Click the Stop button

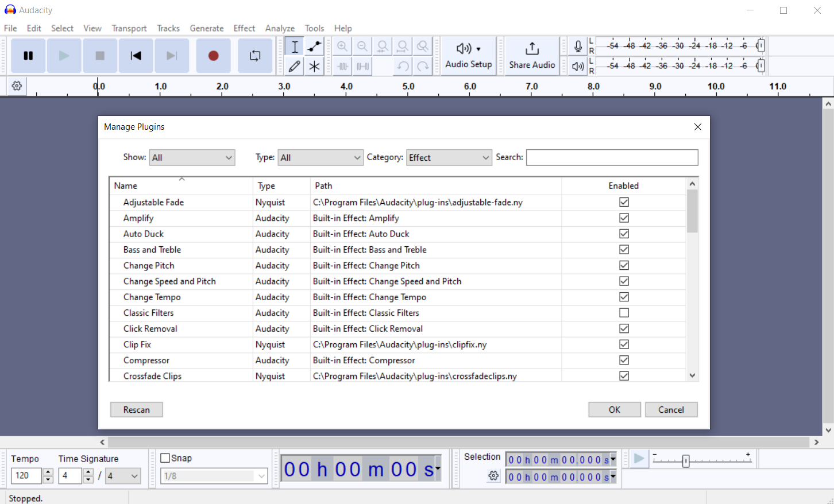coord(100,56)
